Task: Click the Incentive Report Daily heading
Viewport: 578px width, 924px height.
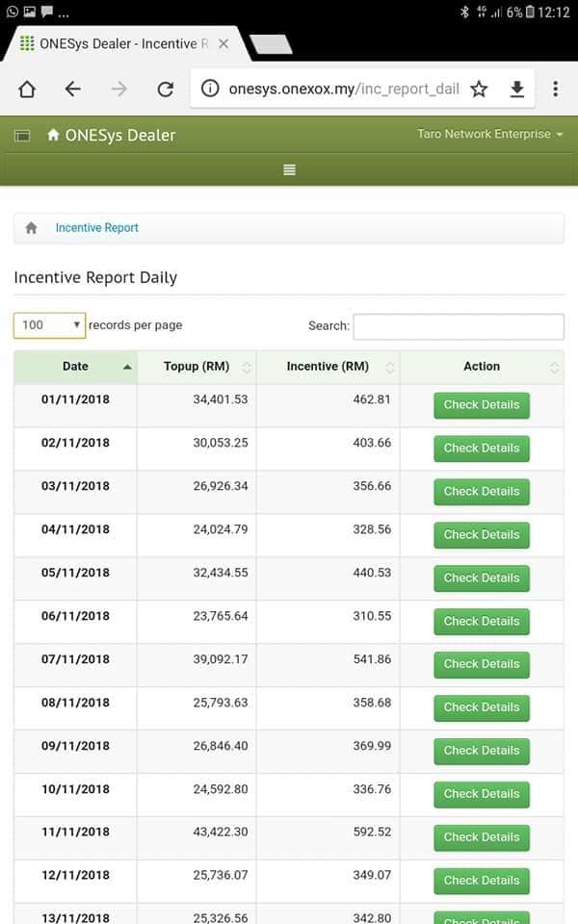Action: 95,277
